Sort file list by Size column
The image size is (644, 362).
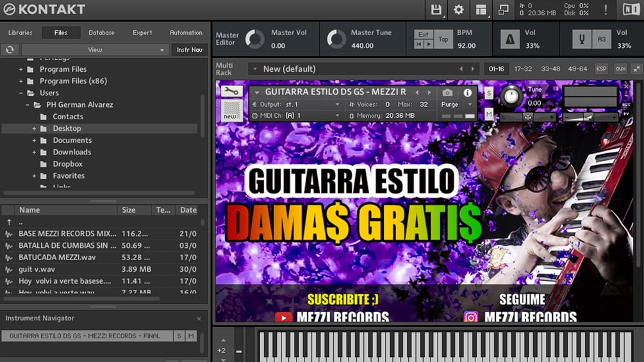(x=135, y=210)
